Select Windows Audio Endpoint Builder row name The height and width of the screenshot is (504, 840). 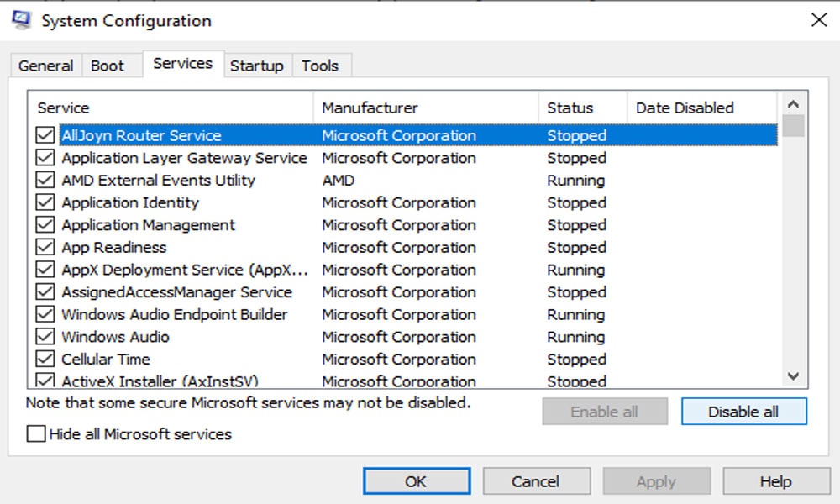click(x=175, y=315)
